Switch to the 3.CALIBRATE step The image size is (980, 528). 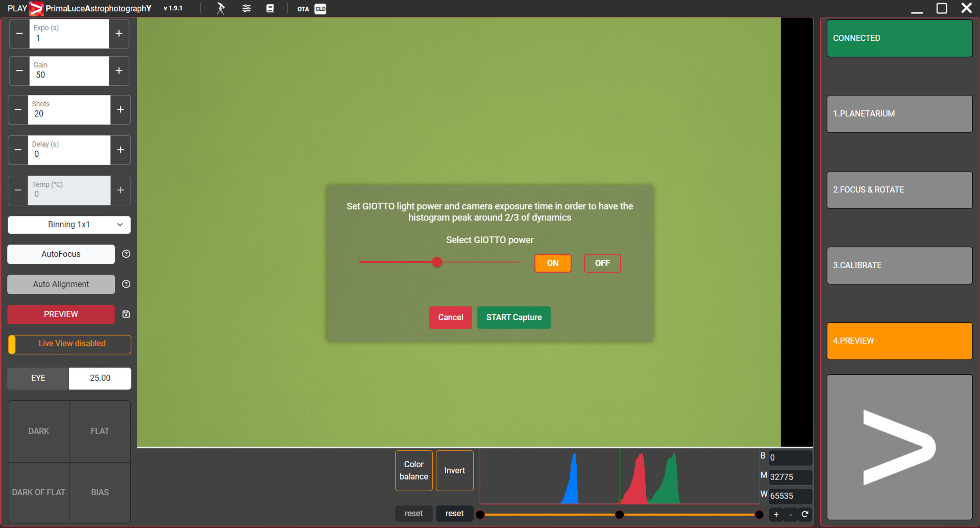point(899,266)
